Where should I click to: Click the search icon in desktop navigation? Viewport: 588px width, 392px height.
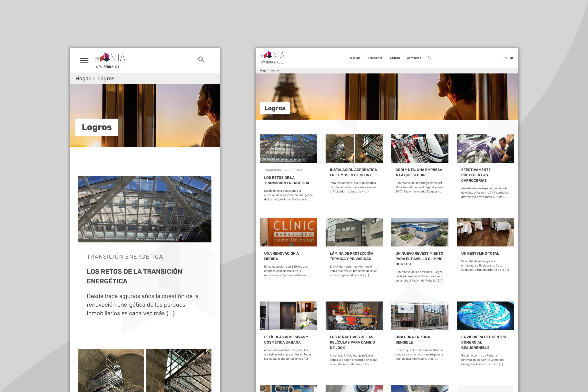[429, 57]
